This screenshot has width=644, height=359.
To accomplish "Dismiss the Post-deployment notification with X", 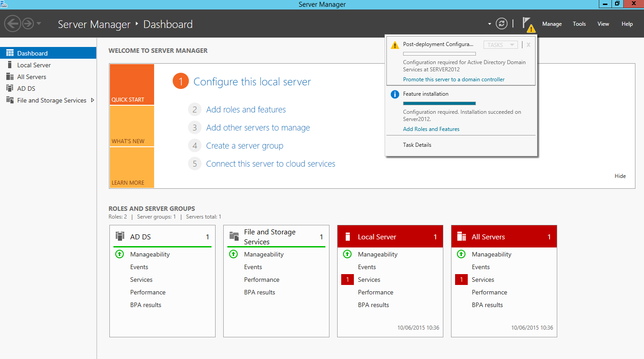I will coord(528,45).
